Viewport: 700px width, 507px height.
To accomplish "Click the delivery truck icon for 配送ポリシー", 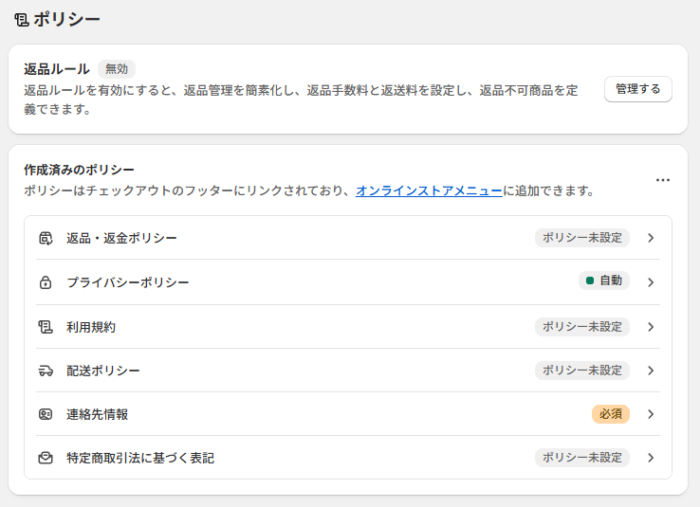I will 45,371.
